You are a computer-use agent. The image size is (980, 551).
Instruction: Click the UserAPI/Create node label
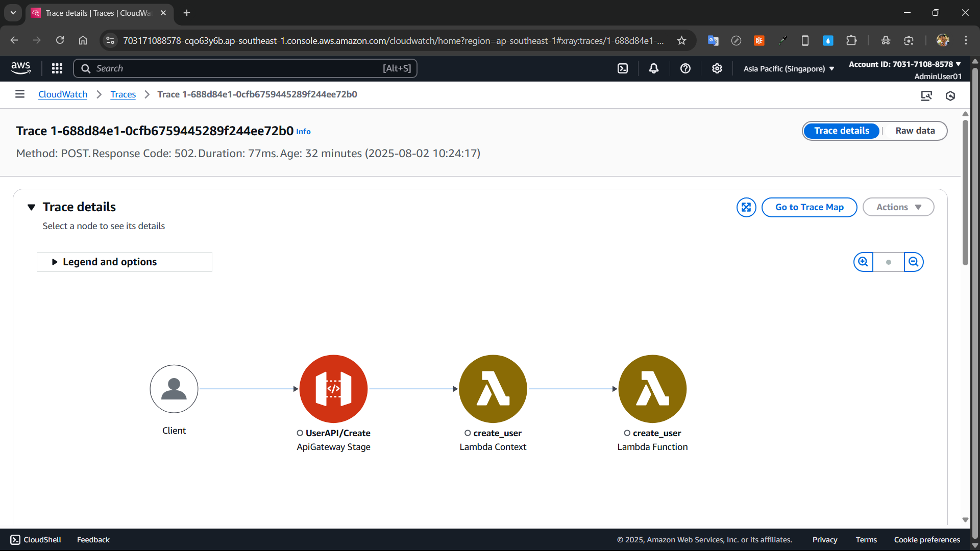point(338,433)
